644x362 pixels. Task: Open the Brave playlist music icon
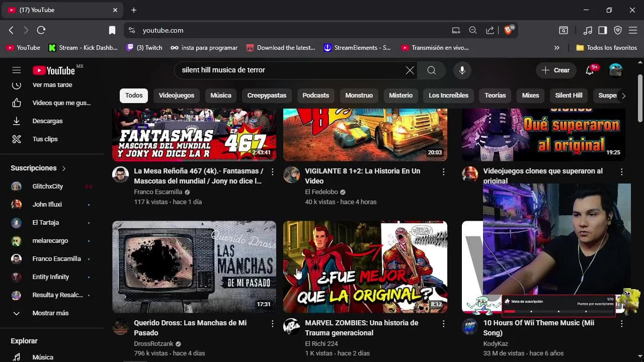pyautogui.click(x=588, y=30)
